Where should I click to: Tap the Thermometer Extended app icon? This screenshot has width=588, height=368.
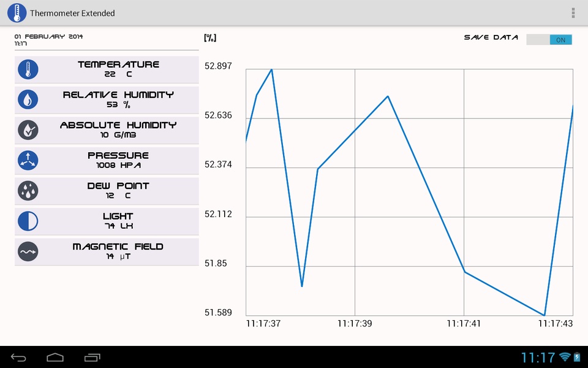click(17, 13)
